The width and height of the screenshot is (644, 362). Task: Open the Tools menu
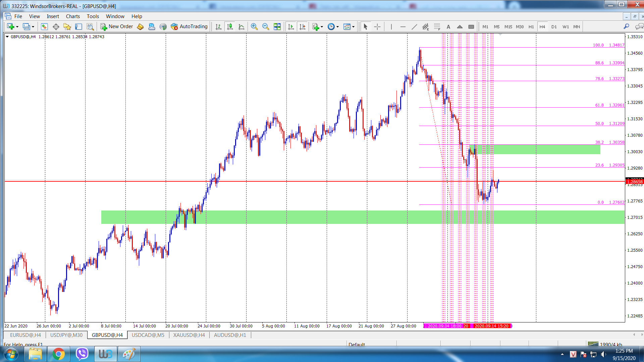(93, 16)
